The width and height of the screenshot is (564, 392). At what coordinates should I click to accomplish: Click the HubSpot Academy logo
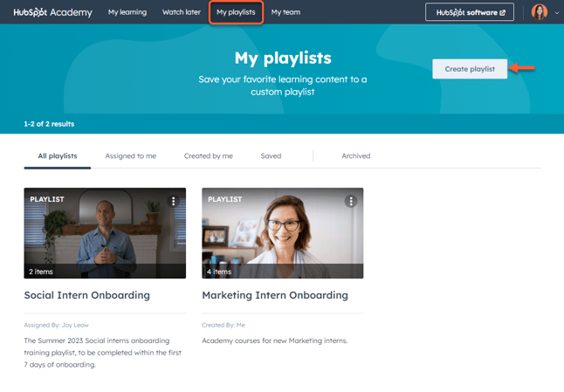click(52, 12)
